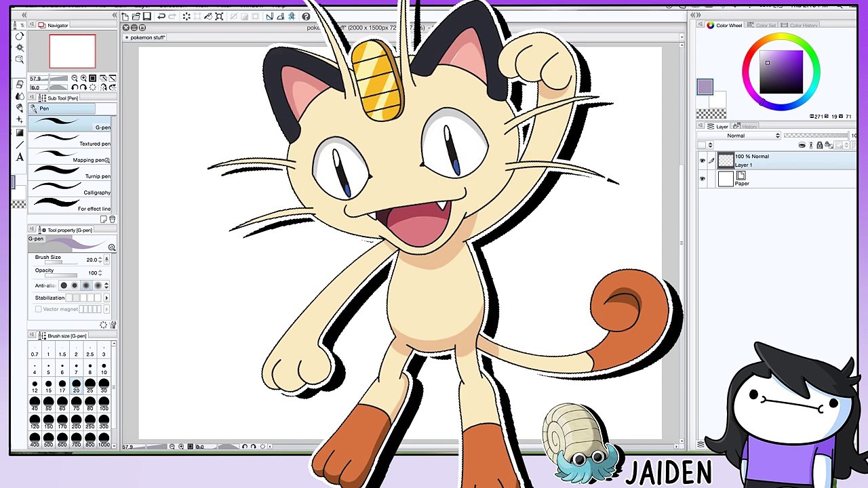Open the Navigator panel menu

tap(31, 25)
